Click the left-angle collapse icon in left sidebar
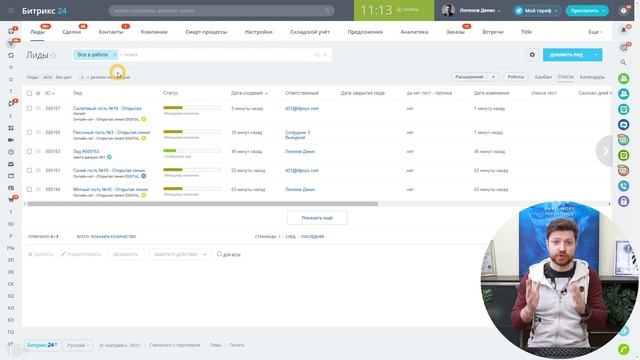This screenshot has width=640, height=360. pos(11,116)
